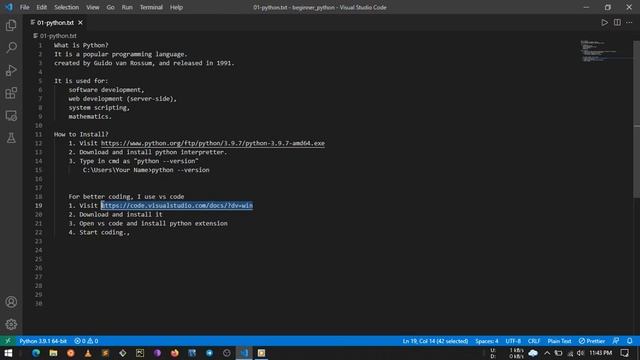Click the Run file play icon
The width and height of the screenshot is (640, 360).
click(x=604, y=23)
